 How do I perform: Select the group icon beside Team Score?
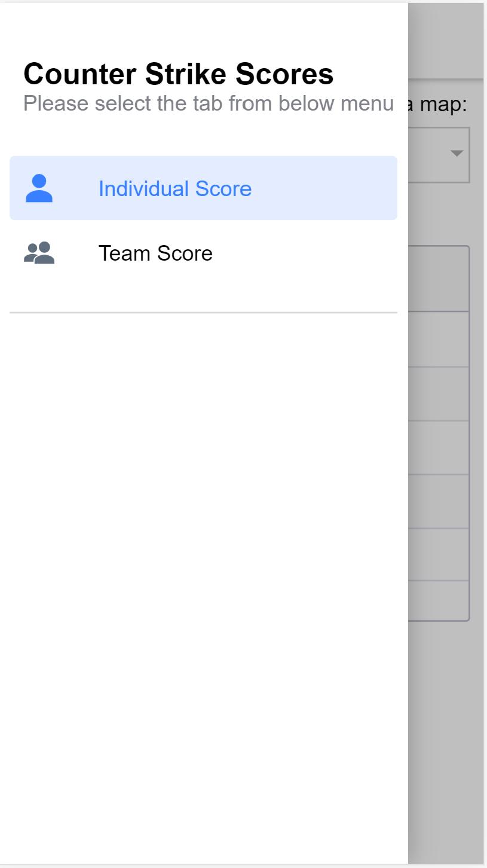click(x=39, y=252)
